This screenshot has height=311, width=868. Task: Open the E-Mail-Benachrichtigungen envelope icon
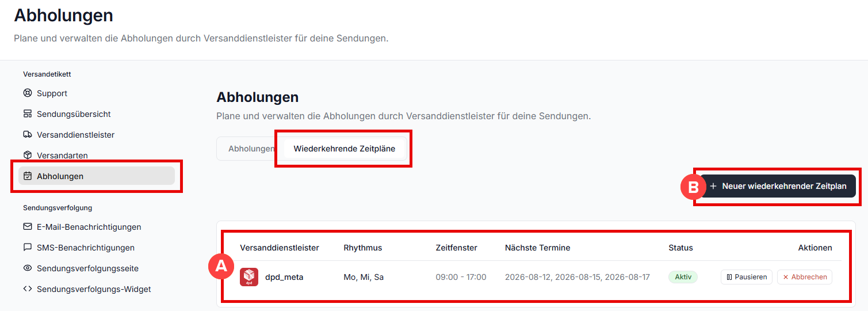point(28,227)
